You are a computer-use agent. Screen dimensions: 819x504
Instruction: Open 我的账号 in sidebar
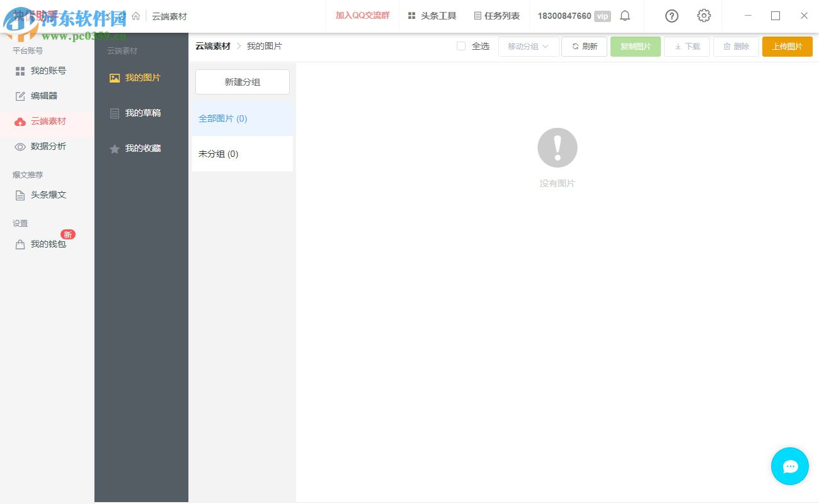pyautogui.click(x=47, y=71)
